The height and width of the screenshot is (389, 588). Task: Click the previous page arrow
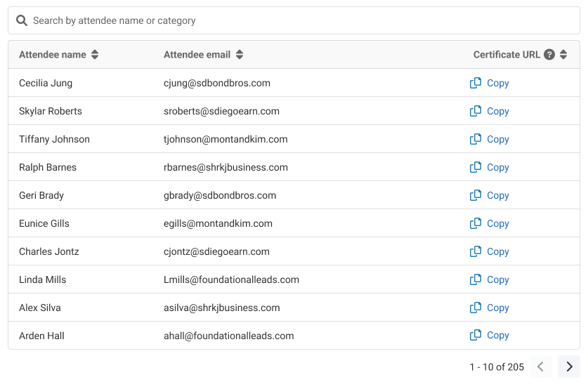(540, 367)
